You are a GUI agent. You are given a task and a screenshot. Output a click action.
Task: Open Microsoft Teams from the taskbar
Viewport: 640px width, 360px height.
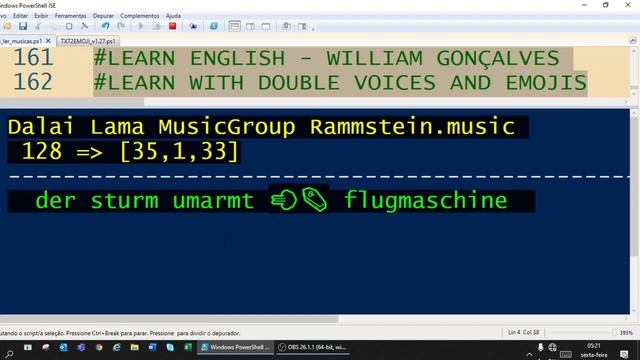tap(81, 347)
